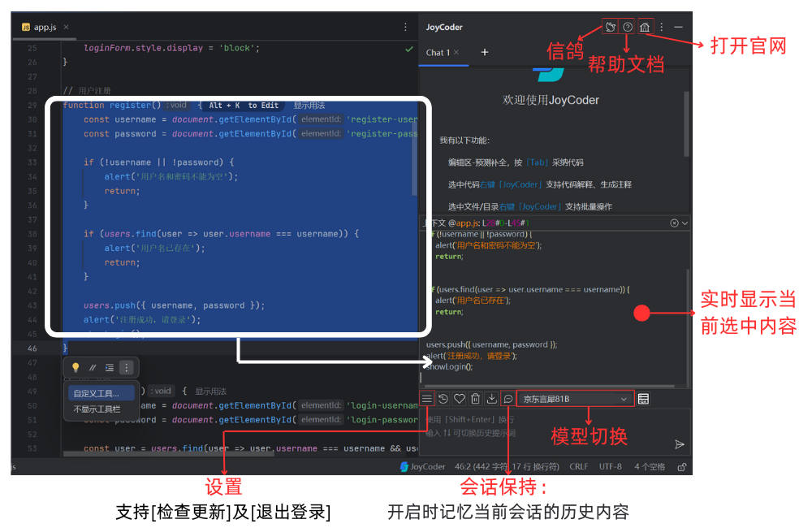Click the elementId hint on line 30

(x=321, y=119)
